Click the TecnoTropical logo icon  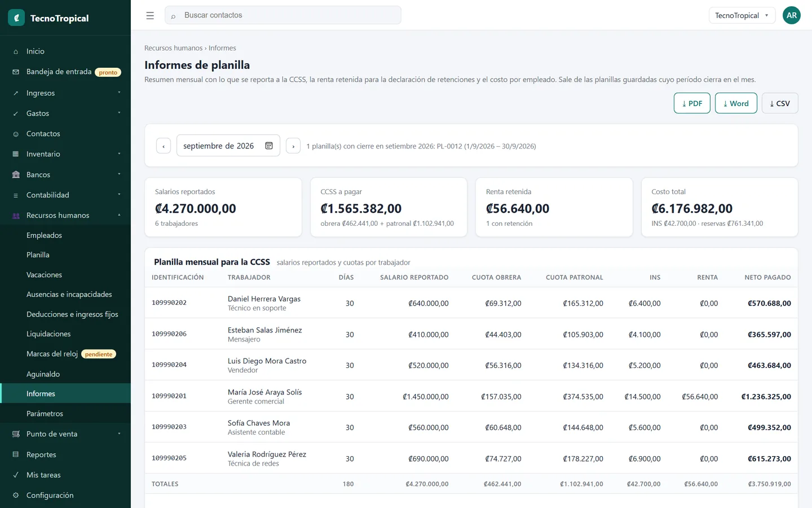(x=16, y=18)
